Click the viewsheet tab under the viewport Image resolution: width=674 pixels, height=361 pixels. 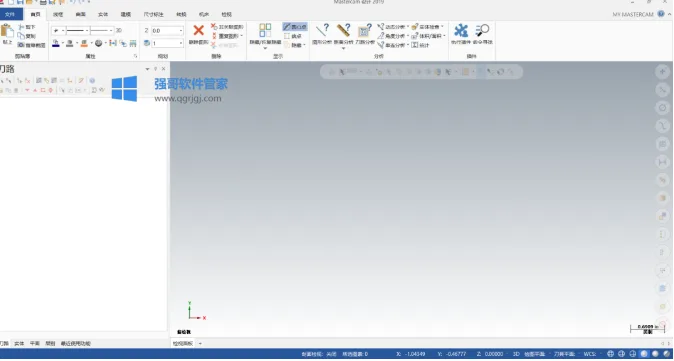pyautogui.click(x=183, y=343)
